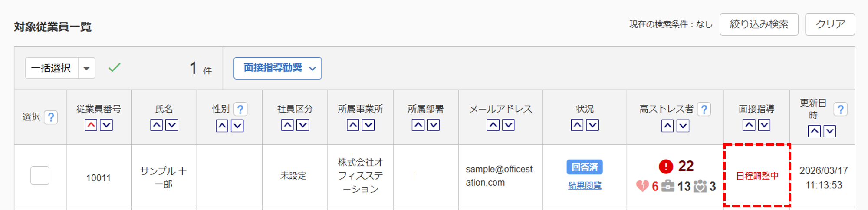Open the 結果閲覧 link
Viewport: 868px width, 210px height.
point(585,186)
